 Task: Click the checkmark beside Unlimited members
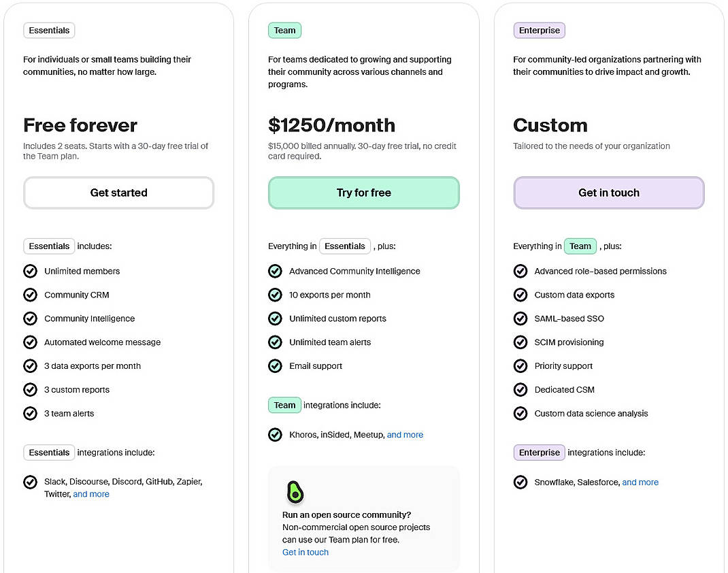pyautogui.click(x=30, y=271)
